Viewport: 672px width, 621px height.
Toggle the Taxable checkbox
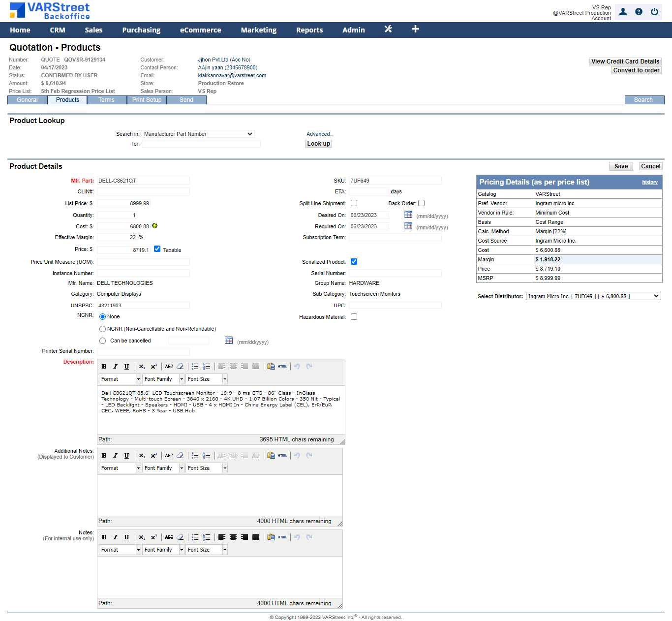pyautogui.click(x=157, y=249)
